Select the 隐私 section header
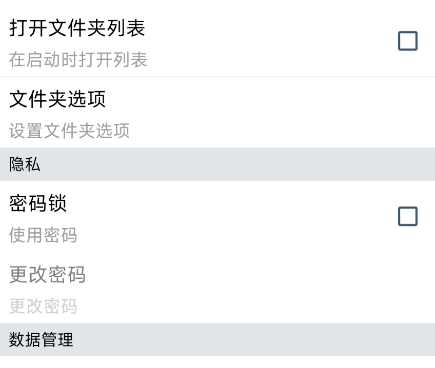The image size is (435, 368). tap(217, 164)
